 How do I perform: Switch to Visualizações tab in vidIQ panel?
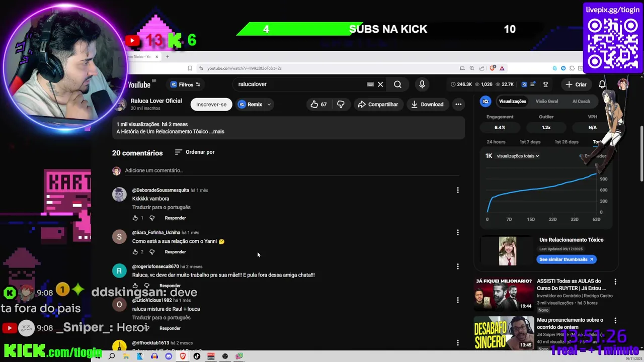[512, 101]
